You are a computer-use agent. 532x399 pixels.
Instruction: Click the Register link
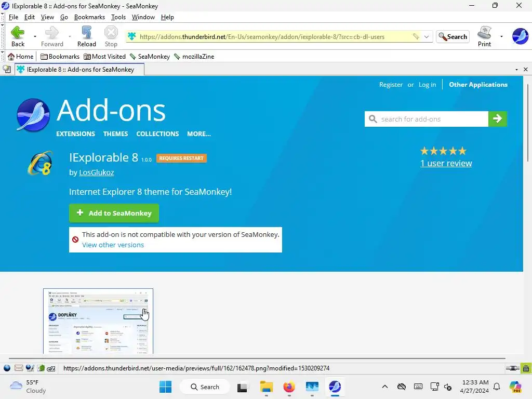(x=391, y=85)
